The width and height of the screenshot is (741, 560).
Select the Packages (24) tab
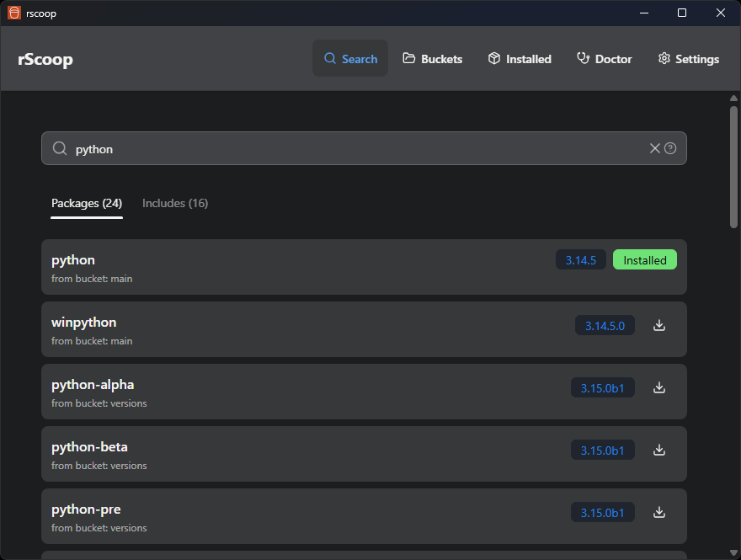(x=87, y=204)
